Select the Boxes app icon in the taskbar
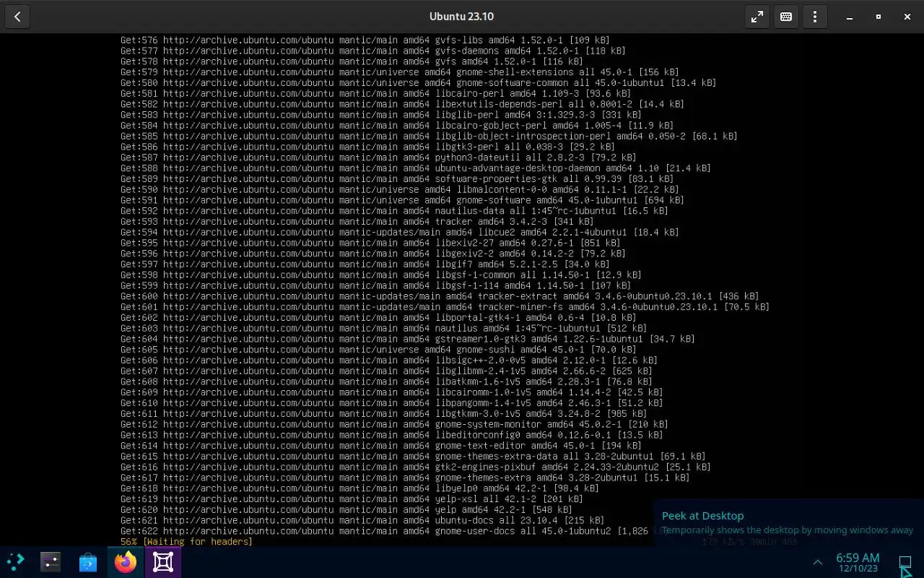 tap(163, 562)
